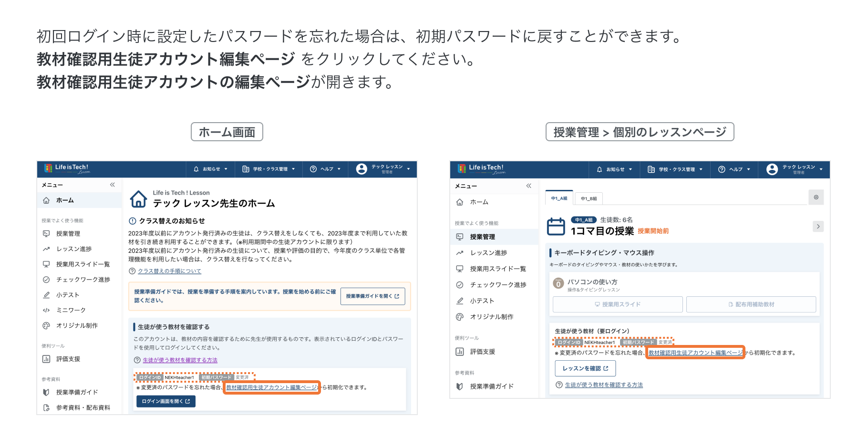The height and width of the screenshot is (438, 868).
Task: Click the 授業用スライド button under パソコンの使い方
Action: 618,304
